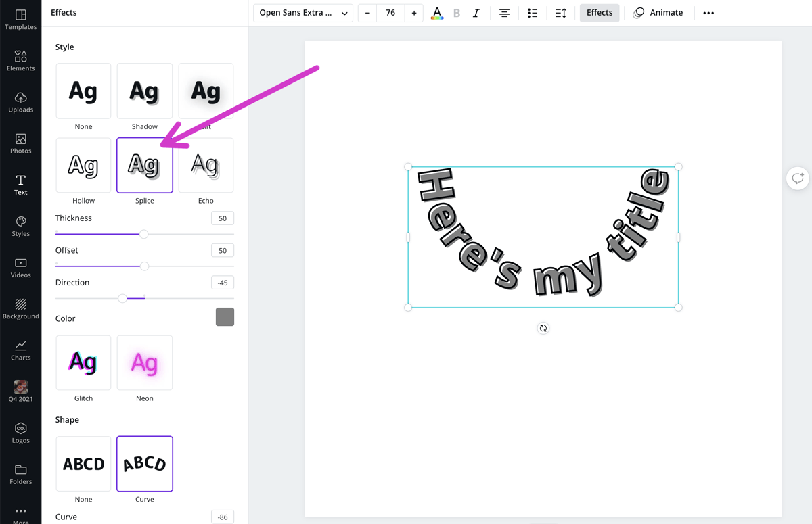The image size is (812, 524).
Task: Open the Background sidebar tab
Action: (x=20, y=309)
